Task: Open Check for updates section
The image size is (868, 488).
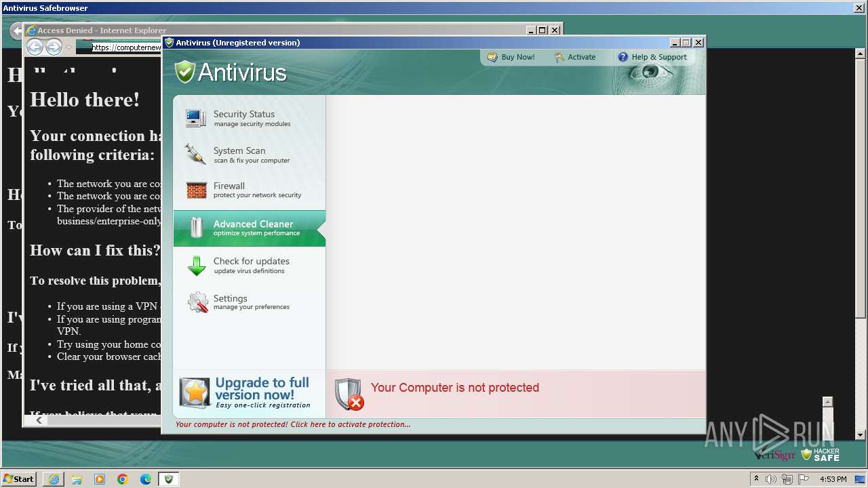Action: click(x=249, y=266)
